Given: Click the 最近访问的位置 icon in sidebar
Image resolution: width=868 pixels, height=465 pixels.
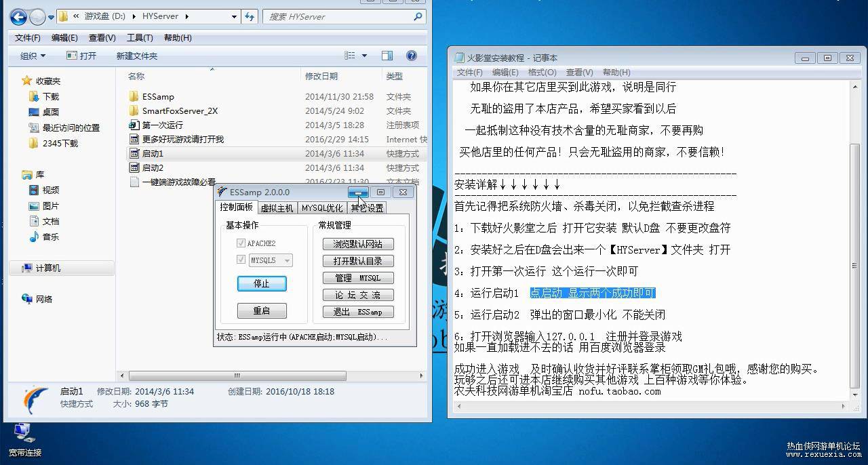Looking at the screenshot, I should click(x=34, y=127).
